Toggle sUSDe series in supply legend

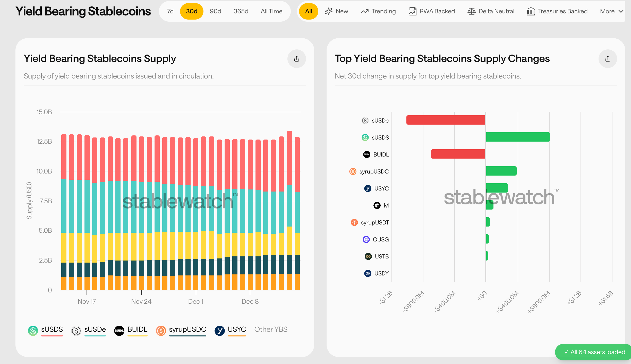tap(95, 329)
